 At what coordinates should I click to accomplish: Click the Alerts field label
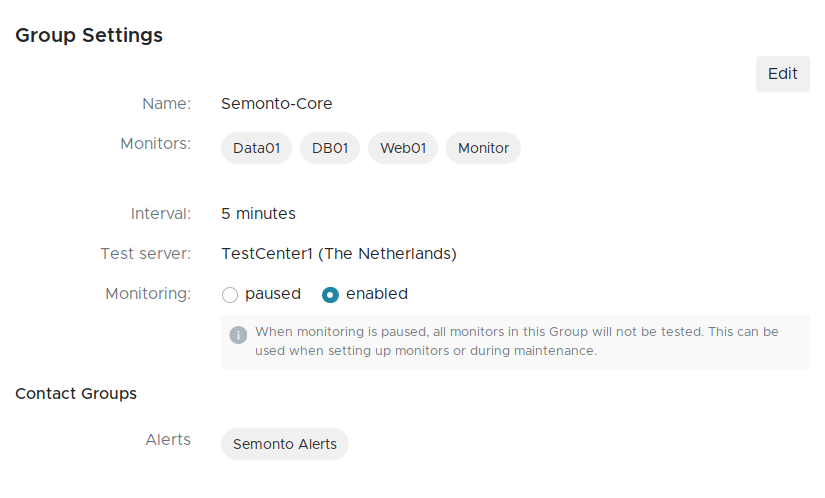(167, 440)
